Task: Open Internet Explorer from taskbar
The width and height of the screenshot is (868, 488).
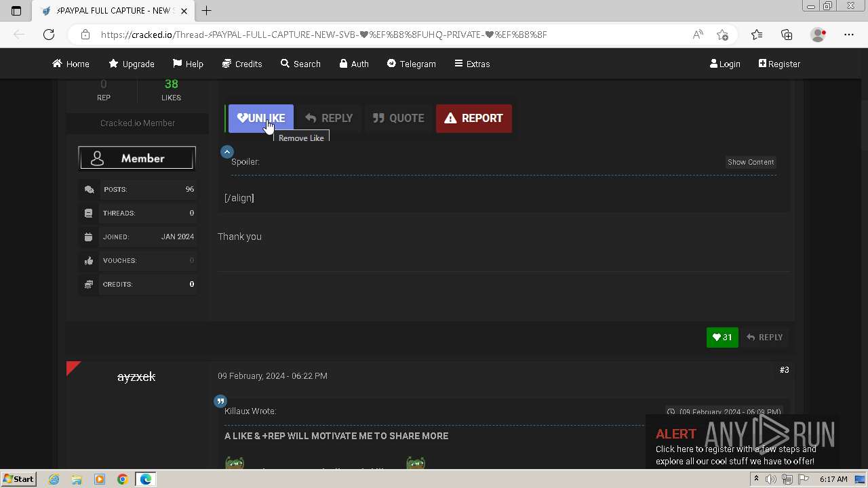Action: (x=54, y=479)
